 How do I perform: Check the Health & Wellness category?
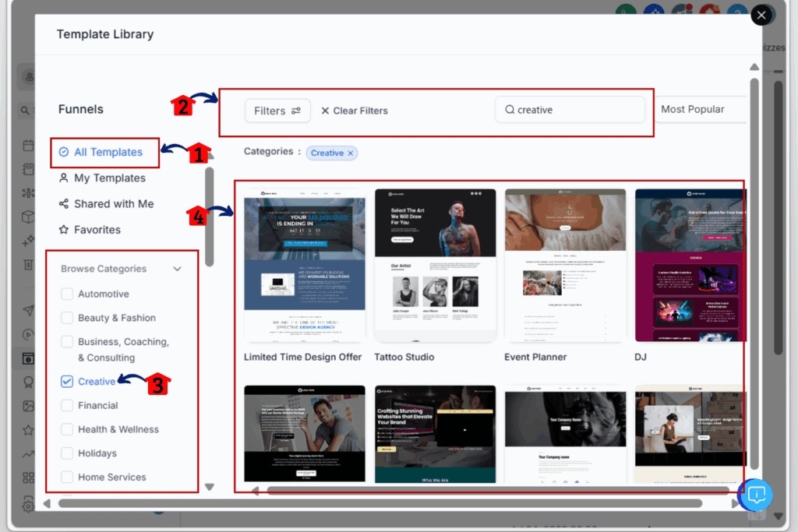67,429
